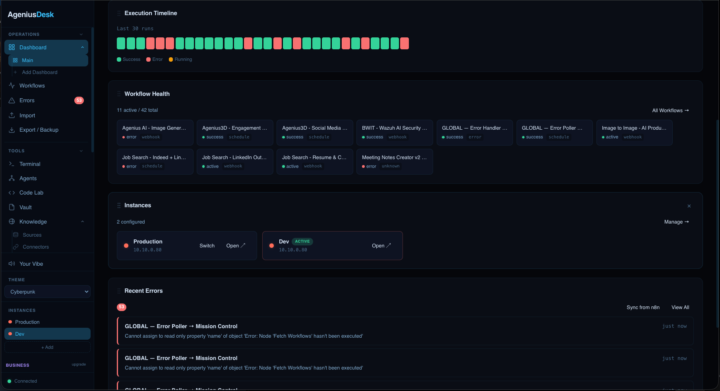Viewport: 720px width, 391px height.
Task: Click the Connected green status indicator
Action: [10, 381]
